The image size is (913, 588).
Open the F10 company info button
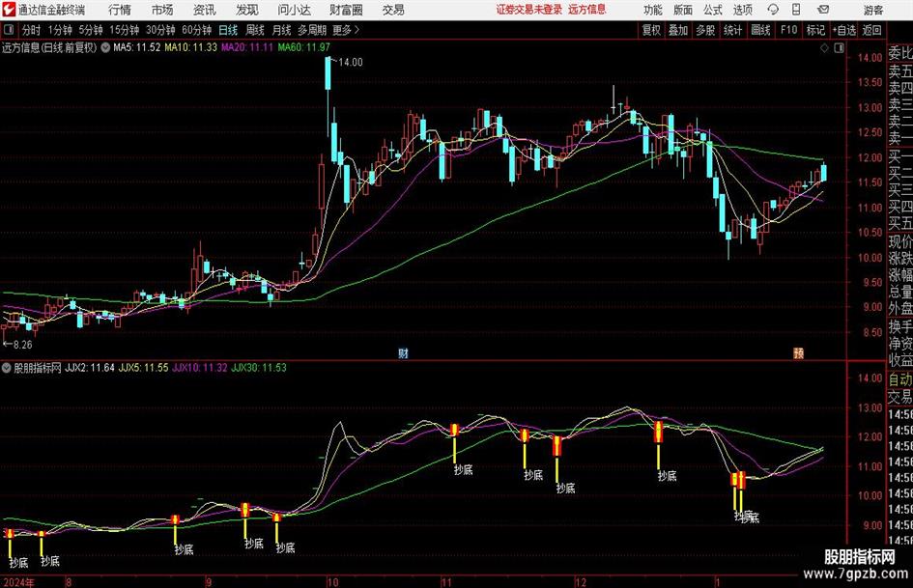click(789, 30)
